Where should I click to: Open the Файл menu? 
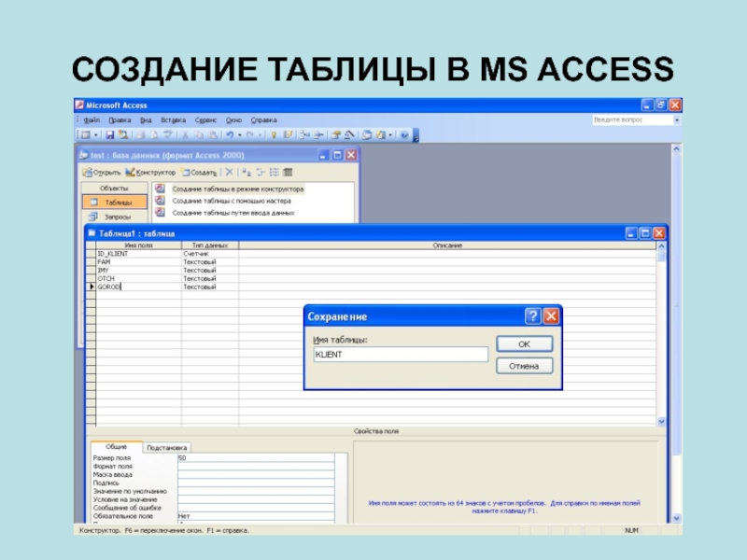(x=92, y=120)
